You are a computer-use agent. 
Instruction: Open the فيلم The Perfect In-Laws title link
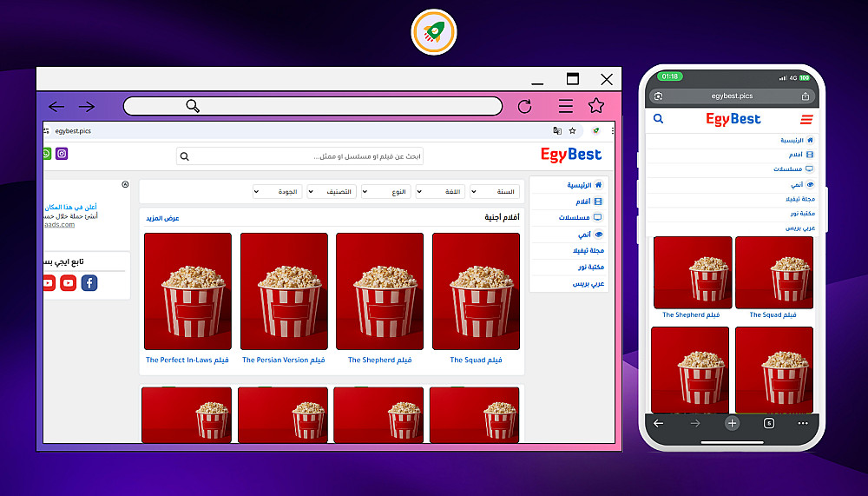[187, 360]
